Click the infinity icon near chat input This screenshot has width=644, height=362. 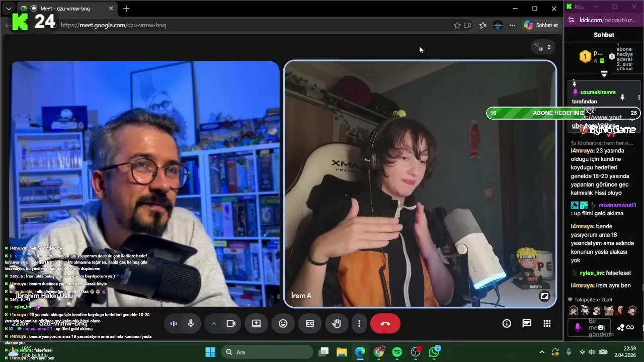(630, 328)
